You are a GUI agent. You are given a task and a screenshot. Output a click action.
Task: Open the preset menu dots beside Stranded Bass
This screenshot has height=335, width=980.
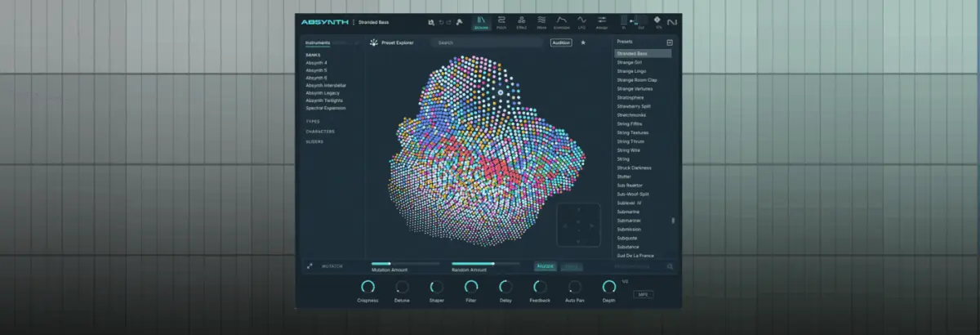coord(354,22)
